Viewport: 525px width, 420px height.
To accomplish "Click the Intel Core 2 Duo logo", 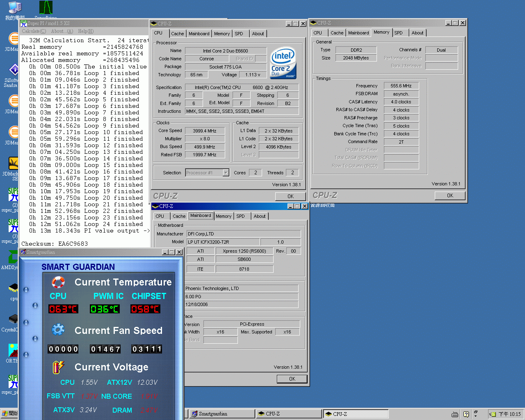I will pos(283,62).
